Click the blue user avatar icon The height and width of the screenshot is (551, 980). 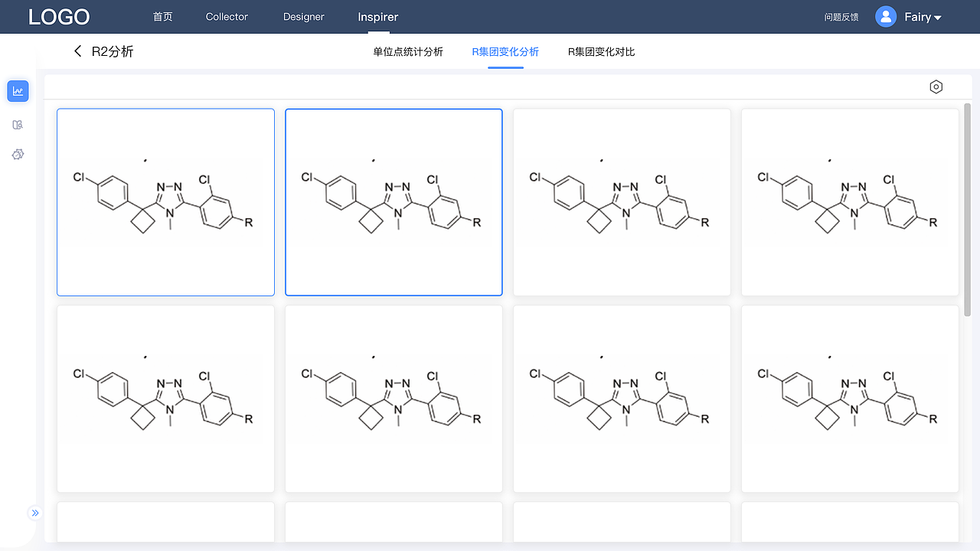click(x=886, y=17)
